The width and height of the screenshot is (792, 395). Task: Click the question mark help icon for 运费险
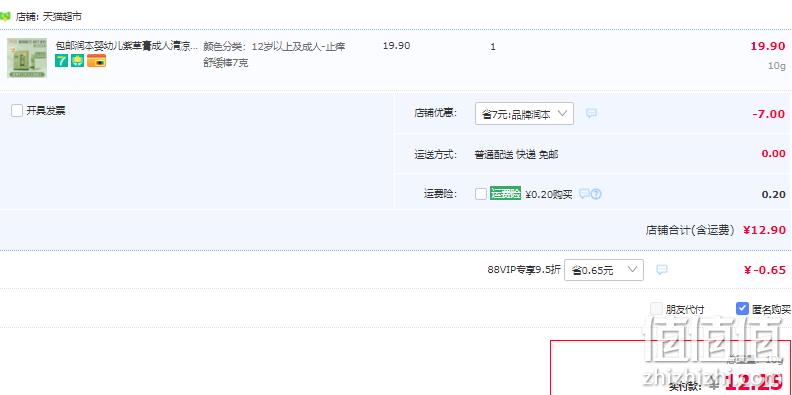(596, 194)
